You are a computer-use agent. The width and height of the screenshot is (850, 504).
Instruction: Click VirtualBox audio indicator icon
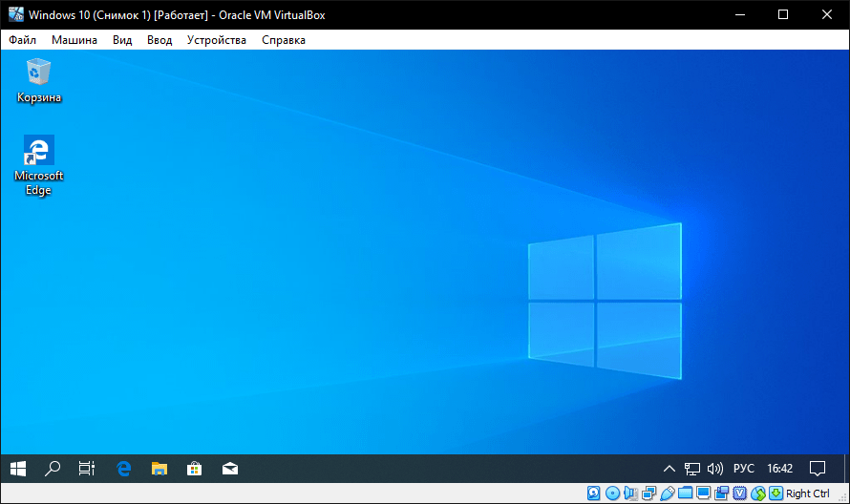630,493
